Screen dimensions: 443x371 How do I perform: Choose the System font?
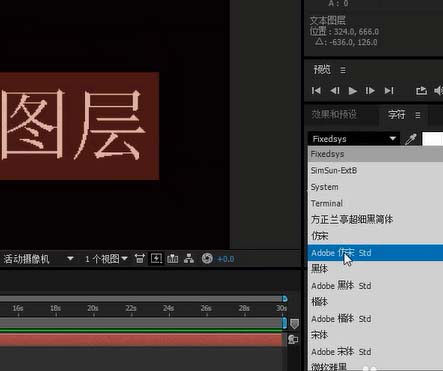tap(375, 187)
